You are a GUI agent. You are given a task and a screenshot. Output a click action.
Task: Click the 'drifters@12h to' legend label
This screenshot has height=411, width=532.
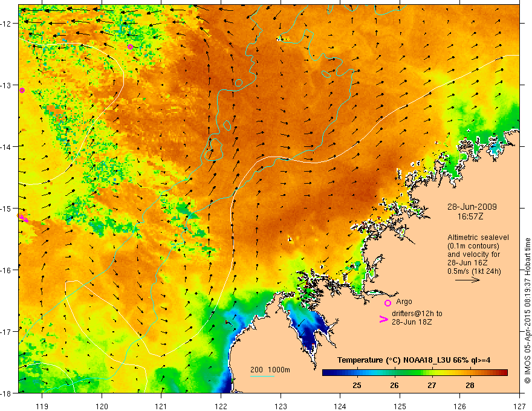click(x=417, y=314)
